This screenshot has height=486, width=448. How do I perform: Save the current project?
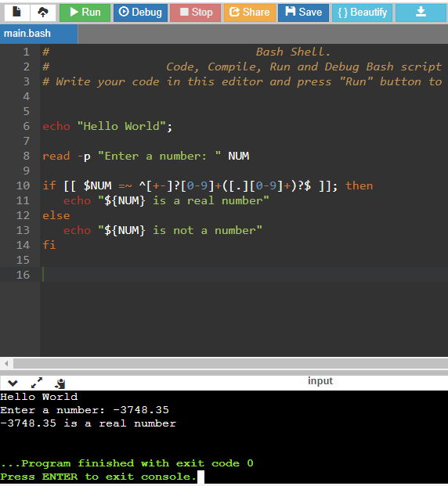point(303,13)
